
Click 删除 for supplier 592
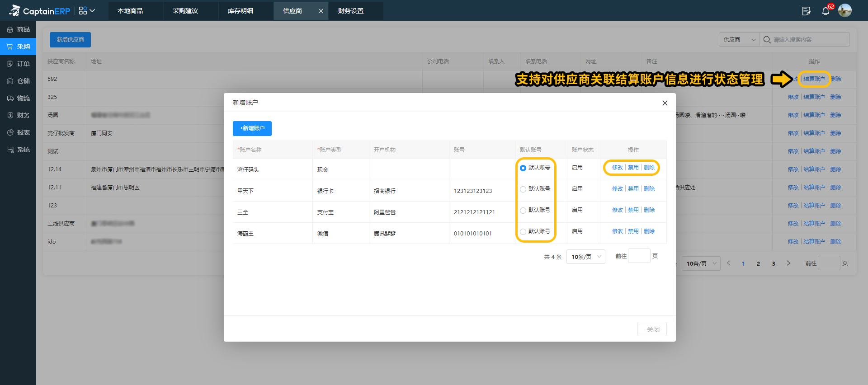836,79
